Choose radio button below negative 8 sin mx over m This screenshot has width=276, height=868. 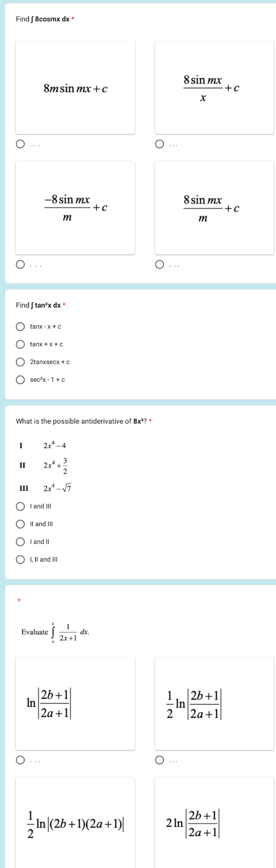click(21, 265)
